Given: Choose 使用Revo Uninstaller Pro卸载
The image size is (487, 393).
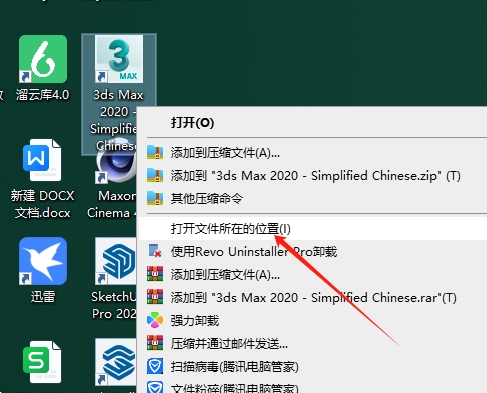Looking at the screenshot, I should 312,251.
